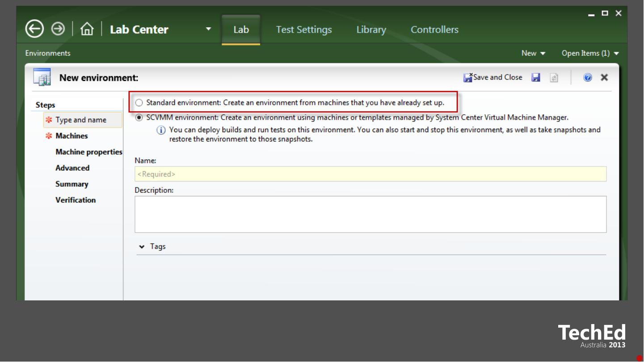Image resolution: width=644 pixels, height=362 pixels.
Task: Open the New dropdown menu
Action: (533, 53)
